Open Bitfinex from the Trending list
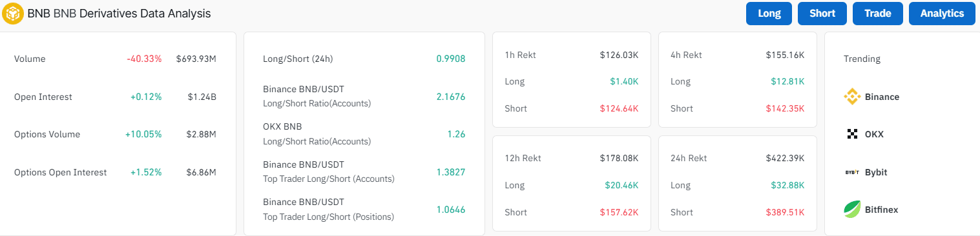This screenshot has width=980, height=236. pyautogui.click(x=871, y=210)
